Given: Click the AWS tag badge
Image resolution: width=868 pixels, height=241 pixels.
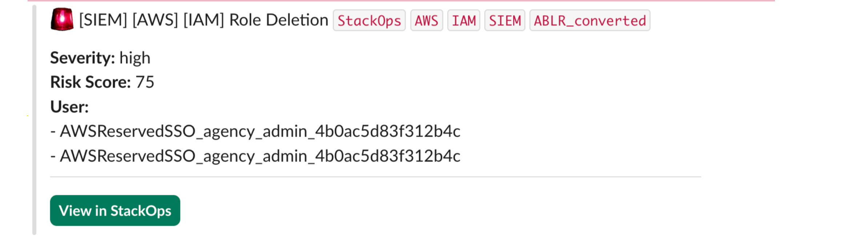Looking at the screenshot, I should pos(427,21).
